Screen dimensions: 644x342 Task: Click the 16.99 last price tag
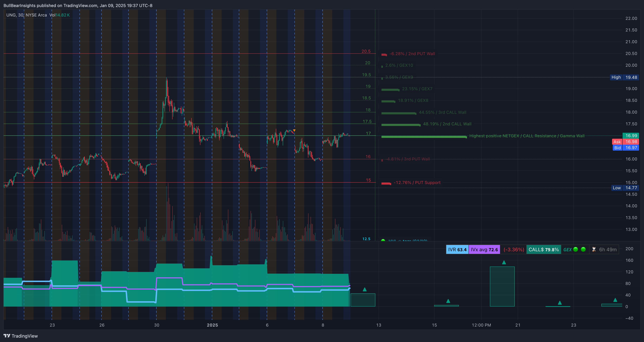[x=631, y=136]
